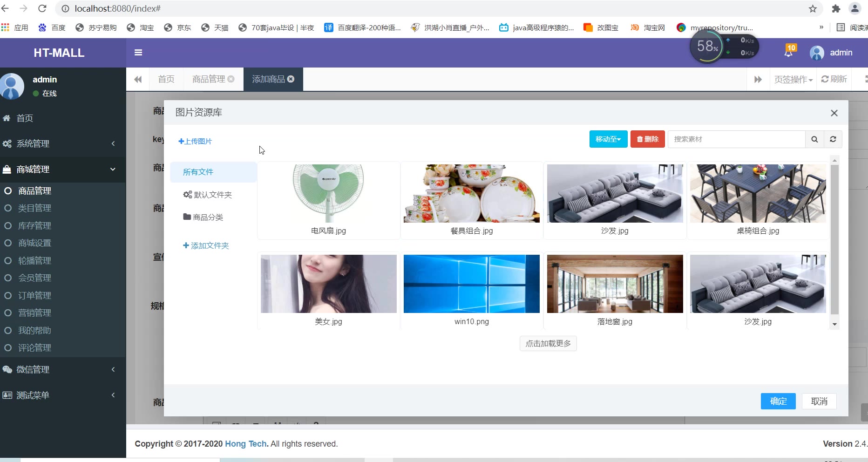
Task: Collapse the 商城管理 menu
Action: point(63,170)
